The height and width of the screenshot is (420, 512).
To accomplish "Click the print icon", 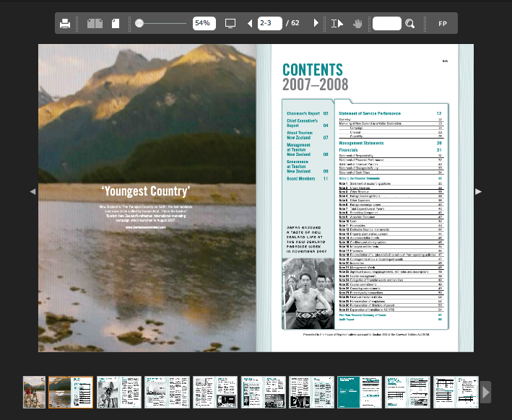I will pos(65,24).
